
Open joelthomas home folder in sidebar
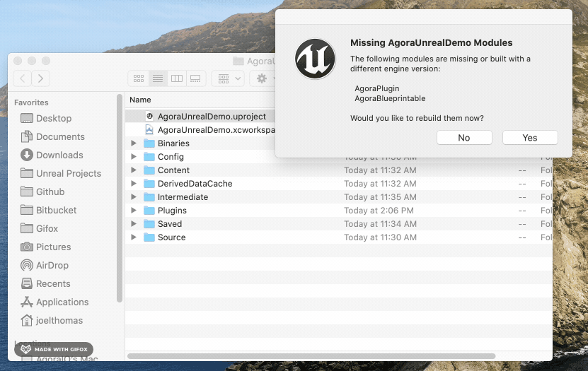(52, 320)
